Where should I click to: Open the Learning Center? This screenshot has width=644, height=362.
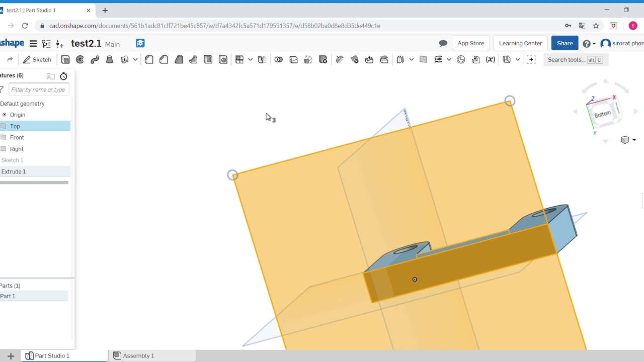tap(520, 43)
